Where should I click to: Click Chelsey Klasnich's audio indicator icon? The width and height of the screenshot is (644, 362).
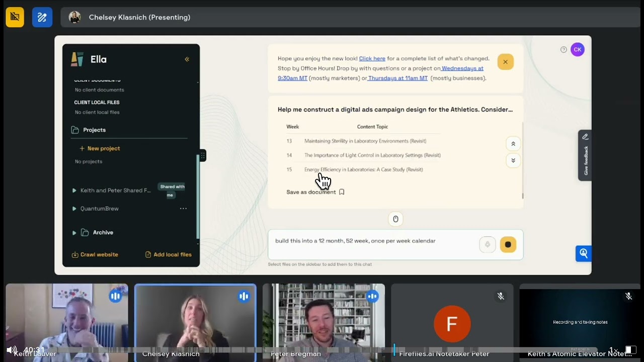click(x=244, y=296)
